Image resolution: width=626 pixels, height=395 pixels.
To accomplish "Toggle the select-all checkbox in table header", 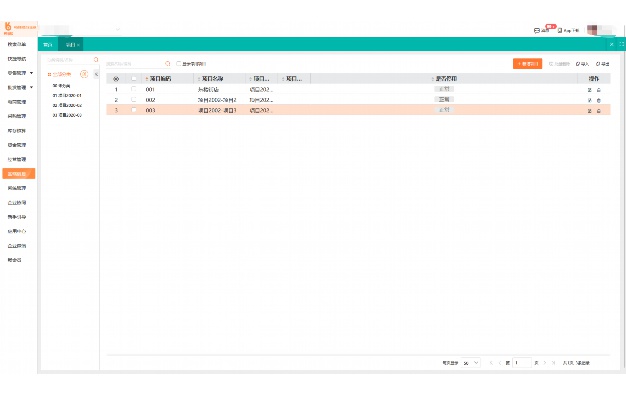I will [134, 79].
